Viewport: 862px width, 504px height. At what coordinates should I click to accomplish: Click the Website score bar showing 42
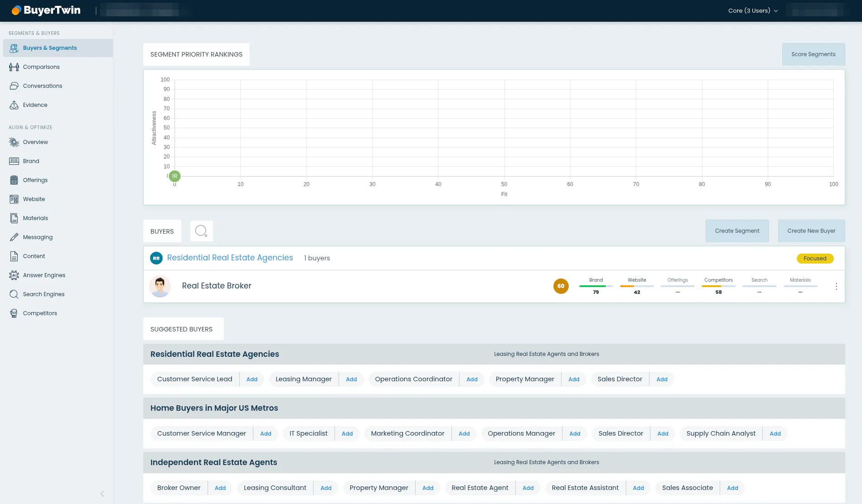click(x=637, y=286)
